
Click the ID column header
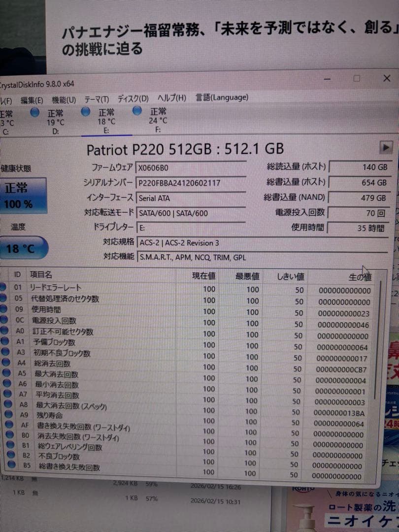[x=18, y=274]
